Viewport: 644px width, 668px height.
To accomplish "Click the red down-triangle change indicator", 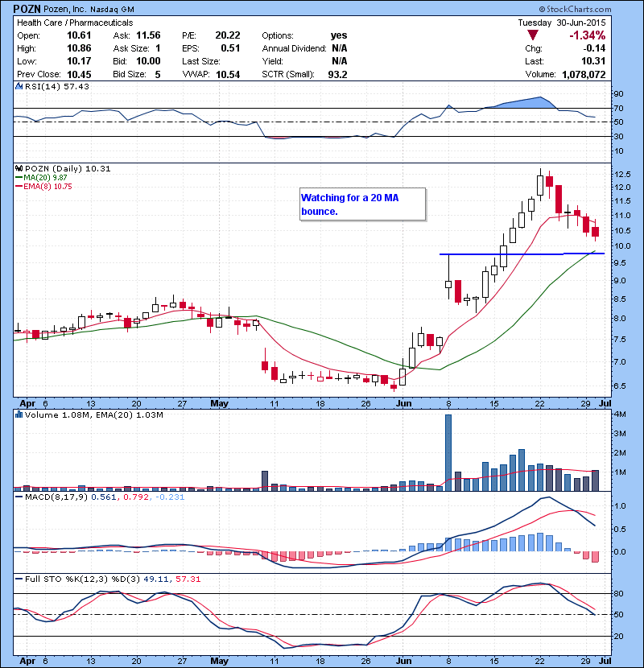I will (533, 35).
